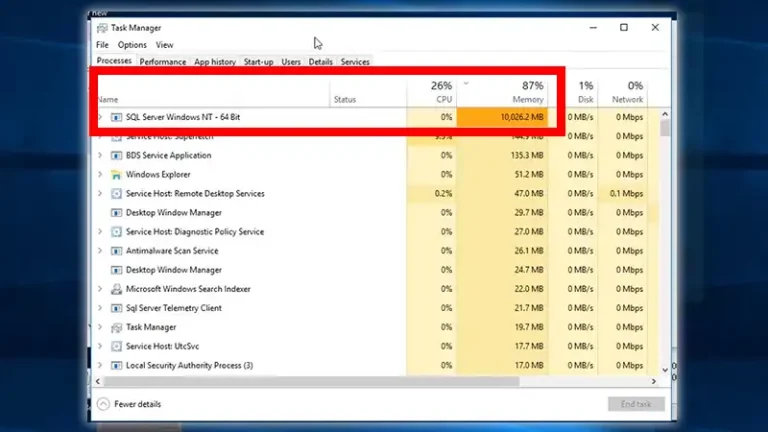768x432 pixels.
Task: Sort by the Disk column header
Action: [573, 92]
